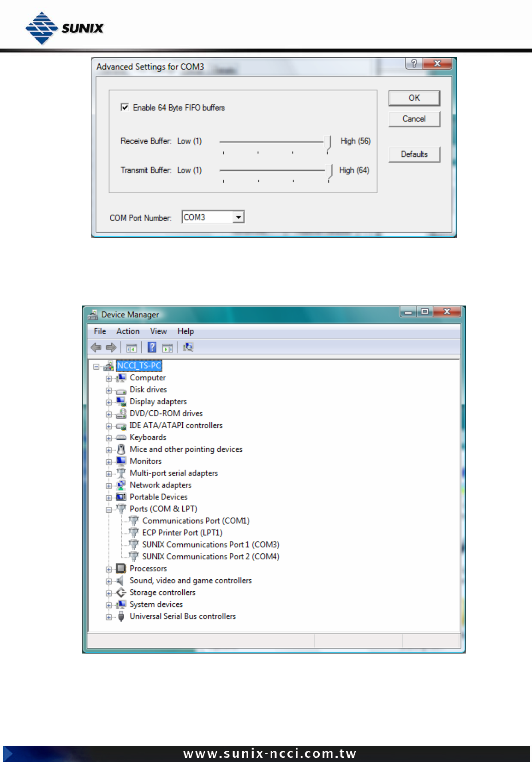
Task: Click the Monitors category icon
Action: point(121,461)
